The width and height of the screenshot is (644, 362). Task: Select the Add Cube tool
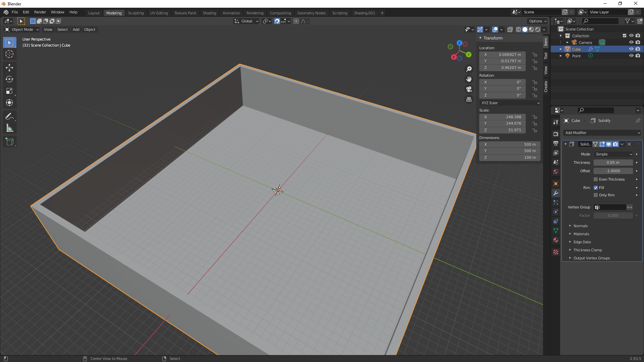point(9,142)
